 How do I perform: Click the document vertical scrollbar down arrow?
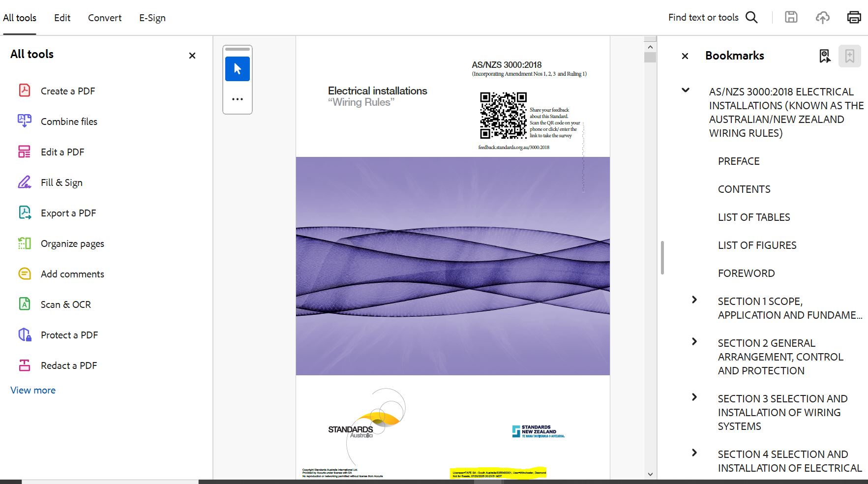pyautogui.click(x=650, y=474)
